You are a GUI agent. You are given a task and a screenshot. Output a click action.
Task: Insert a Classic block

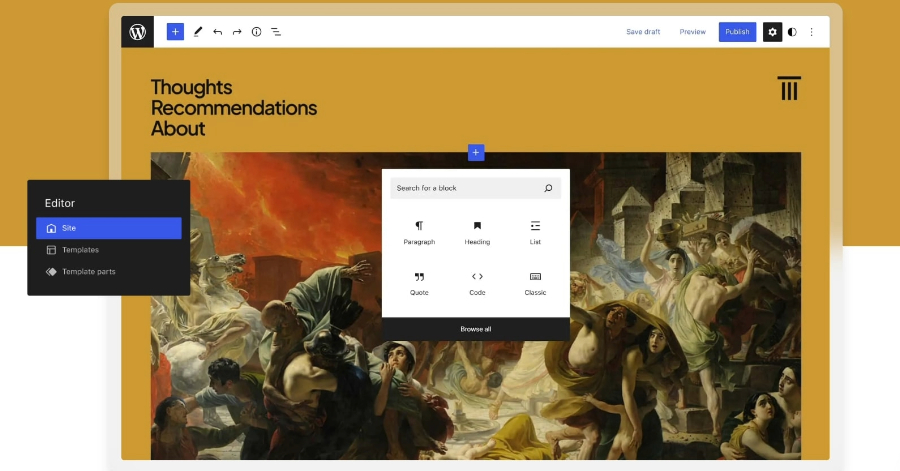(535, 283)
